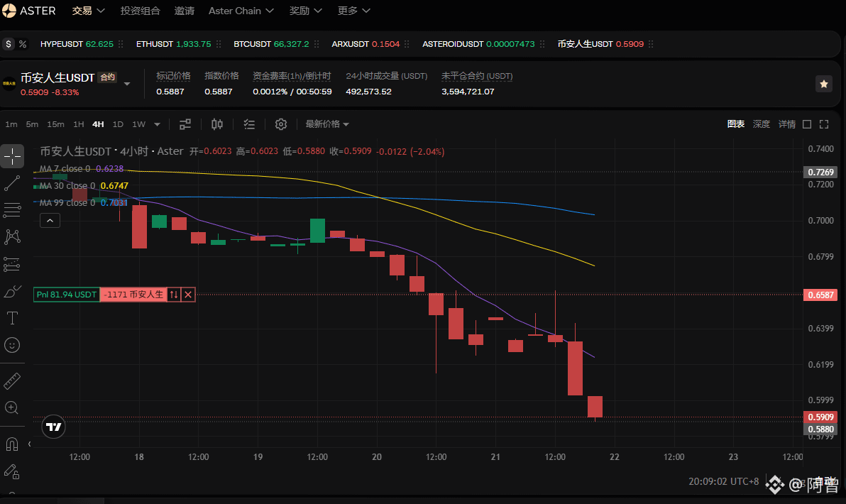Select the ruler measure tool

[12, 381]
